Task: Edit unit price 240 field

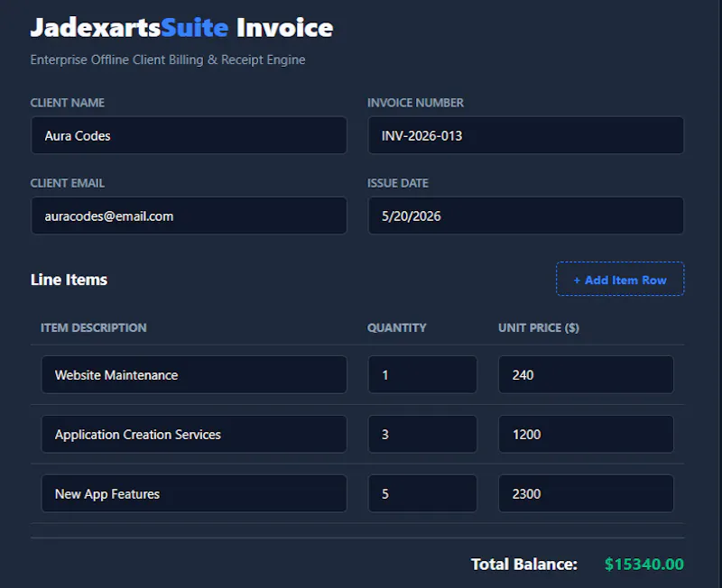Action: pyautogui.click(x=586, y=374)
